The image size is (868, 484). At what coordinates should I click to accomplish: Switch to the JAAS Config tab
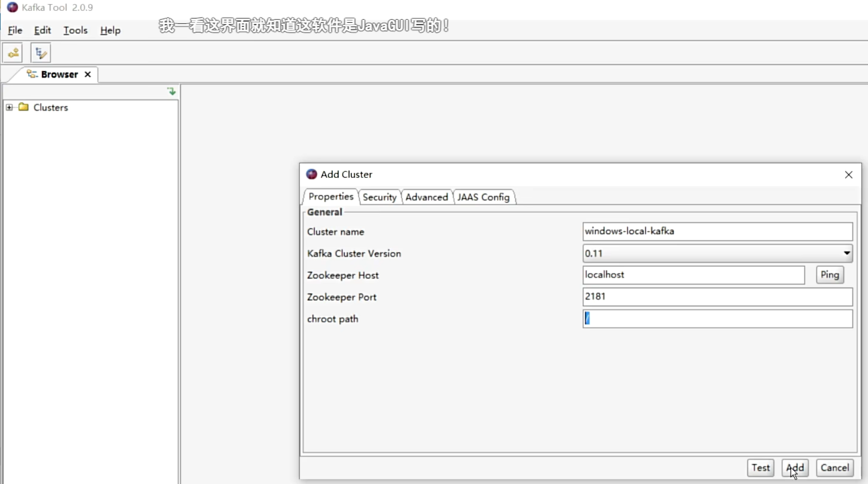(x=484, y=197)
